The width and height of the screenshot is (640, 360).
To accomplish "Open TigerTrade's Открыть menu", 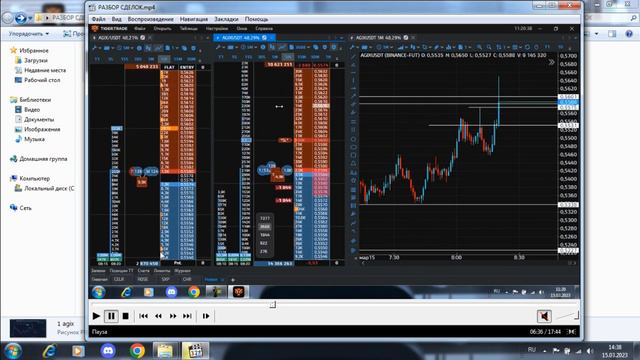I will [x=162, y=29].
